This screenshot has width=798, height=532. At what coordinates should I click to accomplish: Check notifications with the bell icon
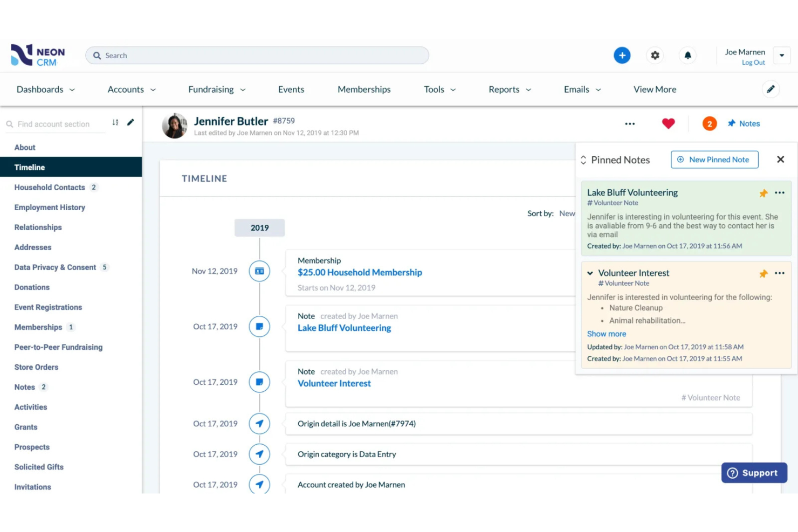click(x=687, y=55)
